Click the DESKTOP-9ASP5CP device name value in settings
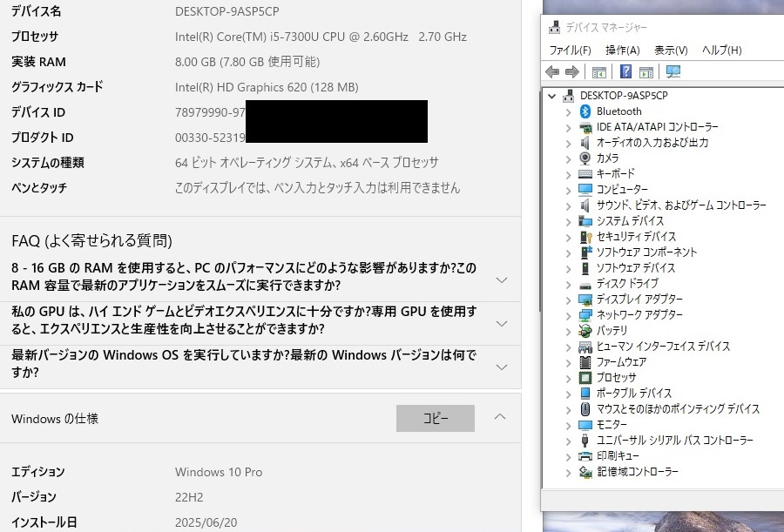Viewport: 784px width, 532px height. coord(227,11)
